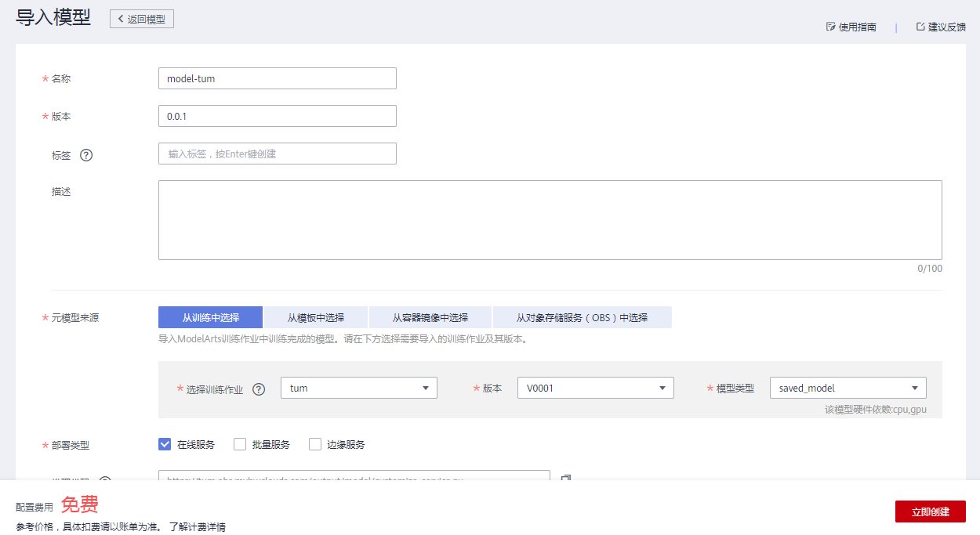Open the 建议反馈 feedback link
The height and width of the screenshot is (535, 980).
(941, 27)
